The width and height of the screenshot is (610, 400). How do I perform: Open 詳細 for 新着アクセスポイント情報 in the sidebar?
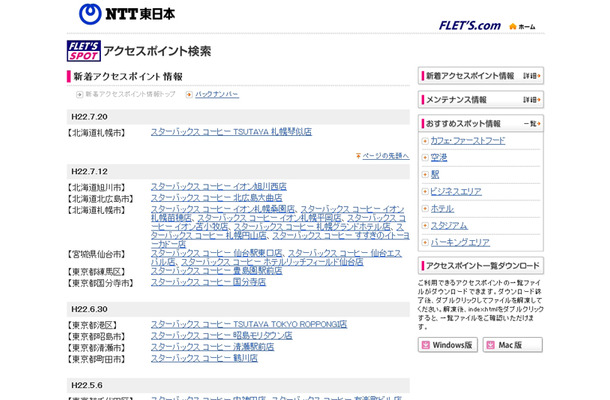point(532,76)
